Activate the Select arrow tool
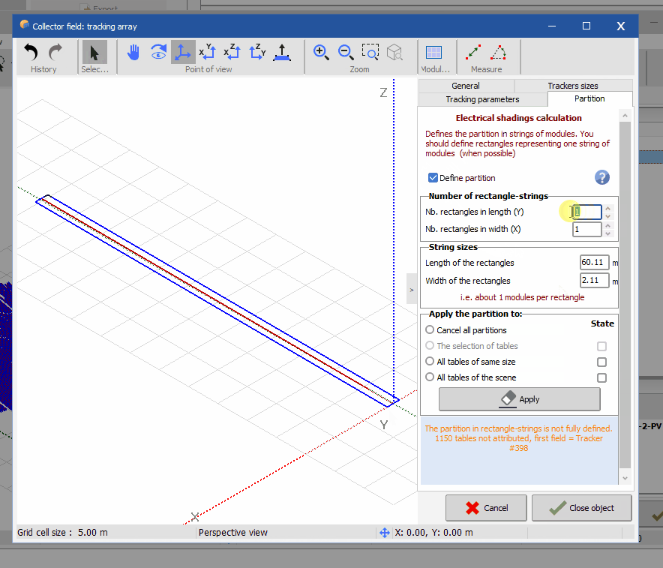The height and width of the screenshot is (568, 663). coord(94,53)
